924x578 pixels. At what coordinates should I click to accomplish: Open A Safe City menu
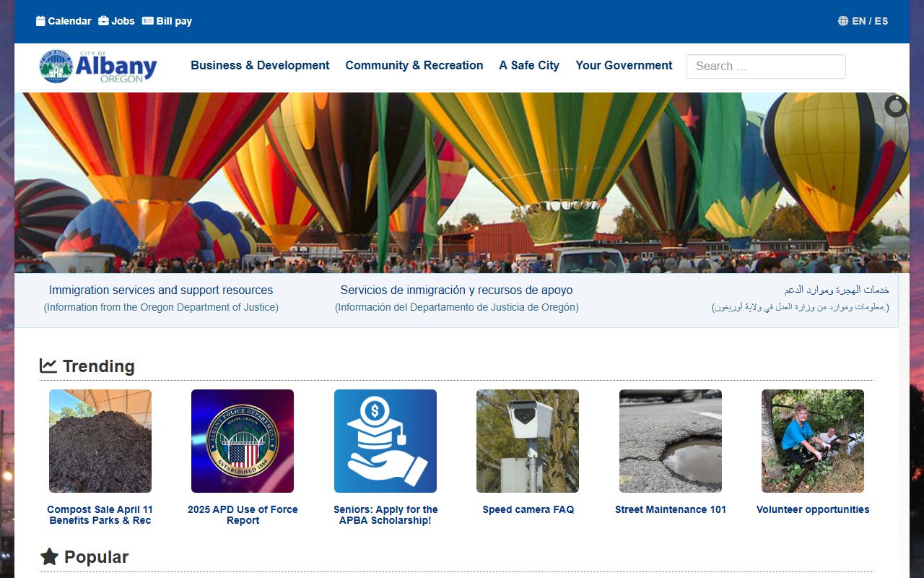[x=529, y=65]
